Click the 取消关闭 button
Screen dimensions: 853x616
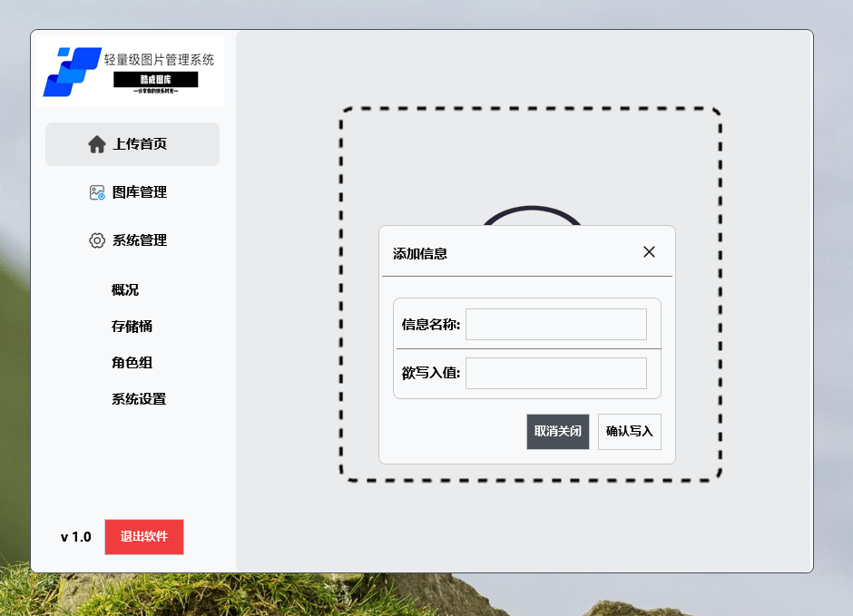[x=557, y=432]
